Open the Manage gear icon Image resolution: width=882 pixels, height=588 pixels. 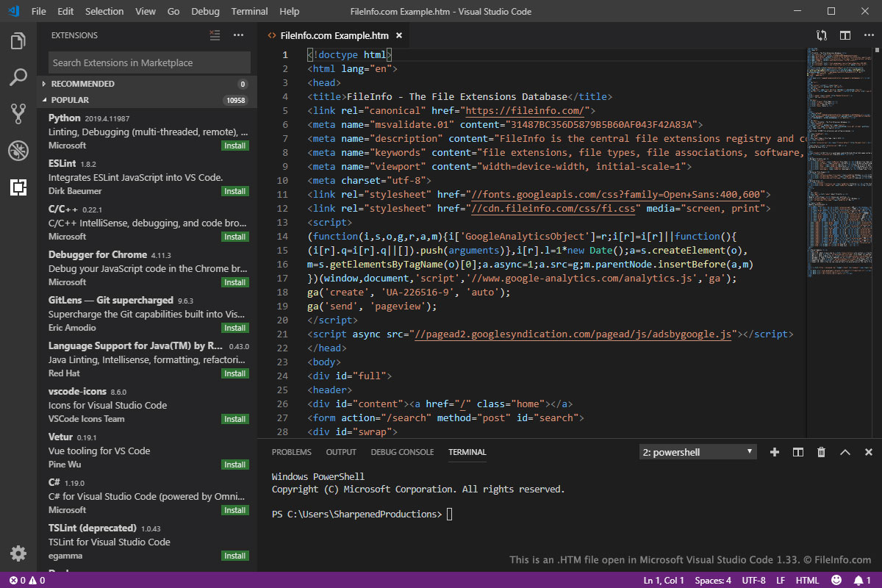(x=18, y=553)
